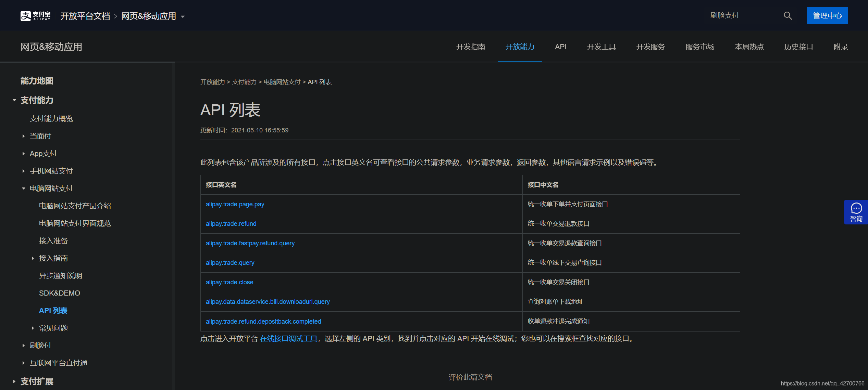Open 能力地图 in the sidebar
Screen dimensions: 868x390
(37, 81)
